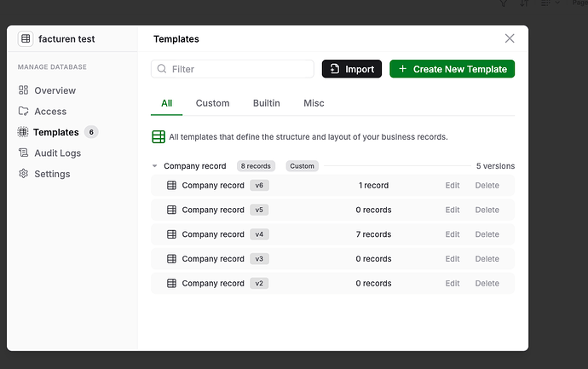Delete Company record v5
Image resolution: width=588 pixels, height=369 pixels.
click(x=487, y=210)
